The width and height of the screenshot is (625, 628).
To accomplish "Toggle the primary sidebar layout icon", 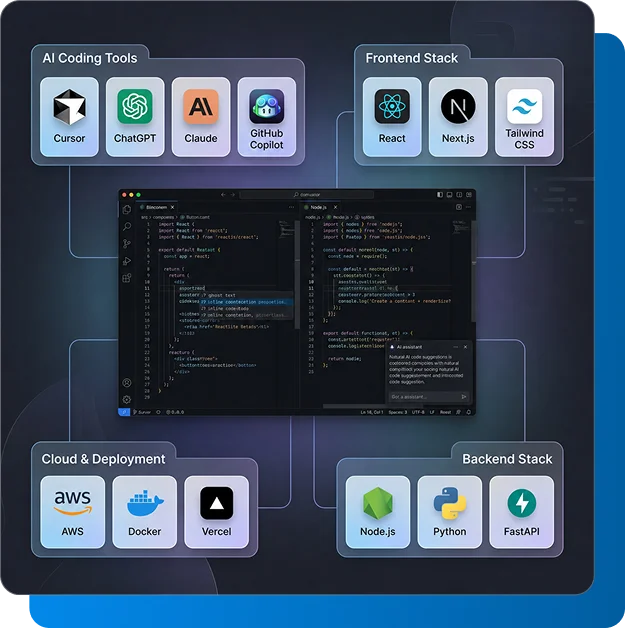I will [x=440, y=195].
